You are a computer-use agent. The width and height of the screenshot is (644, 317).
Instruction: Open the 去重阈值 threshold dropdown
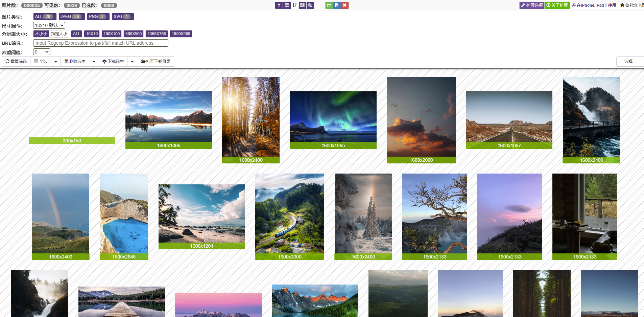tap(42, 52)
